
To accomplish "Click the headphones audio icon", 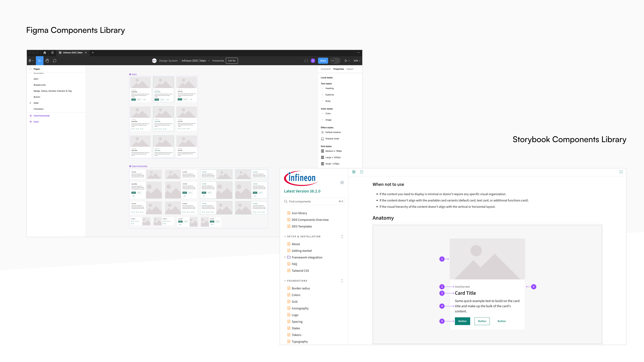I will click(306, 61).
